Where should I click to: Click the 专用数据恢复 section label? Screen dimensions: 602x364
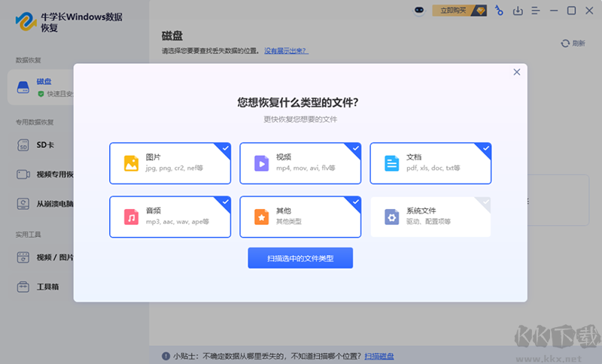click(x=35, y=123)
